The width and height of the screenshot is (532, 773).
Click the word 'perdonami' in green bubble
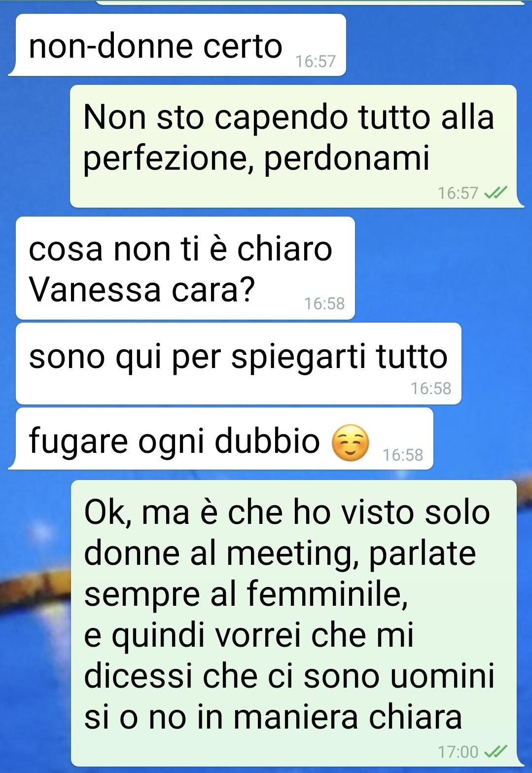347,159
